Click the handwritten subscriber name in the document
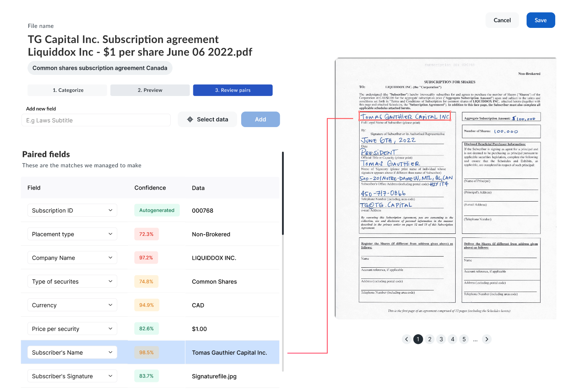The image size is (574, 392). (x=405, y=116)
